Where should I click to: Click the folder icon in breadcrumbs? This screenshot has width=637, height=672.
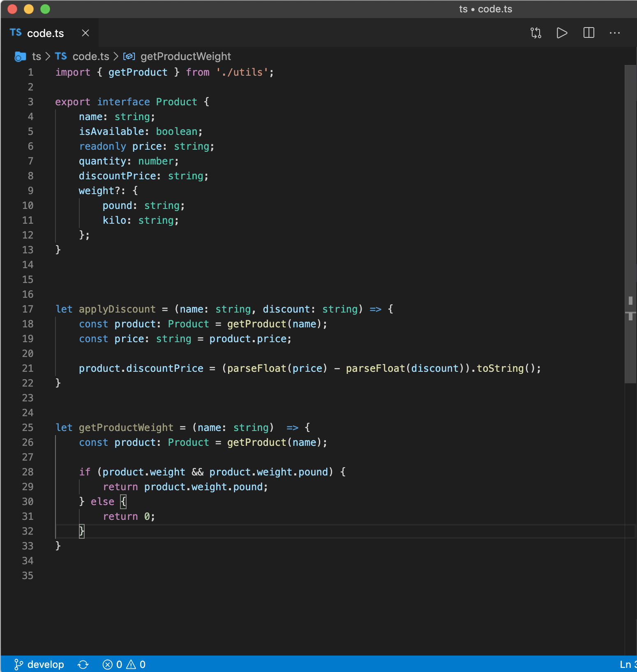[20, 56]
